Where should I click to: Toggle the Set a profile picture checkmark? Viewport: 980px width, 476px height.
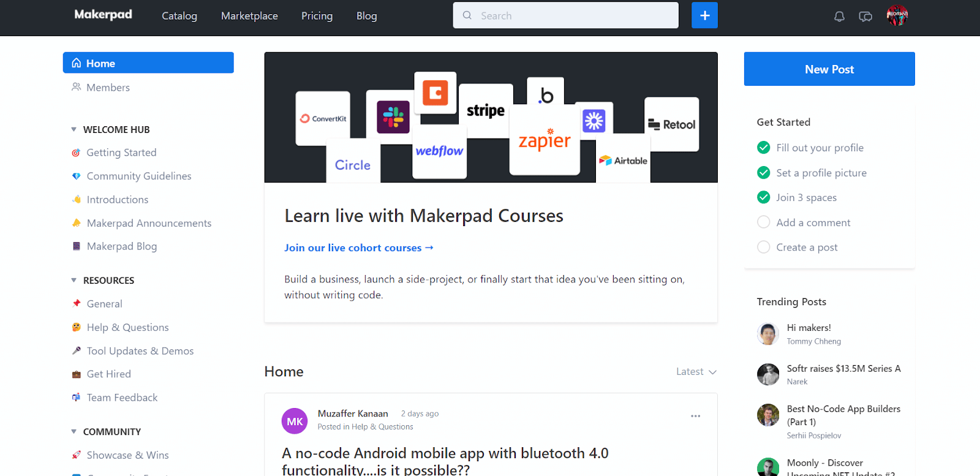764,173
